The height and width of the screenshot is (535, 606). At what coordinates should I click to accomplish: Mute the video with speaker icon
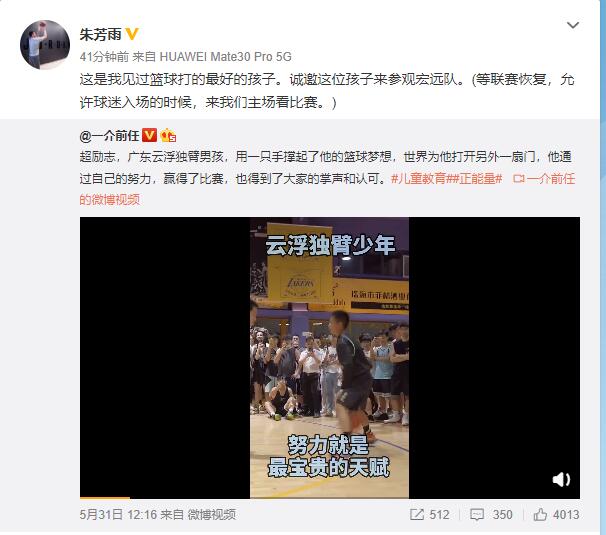point(561,480)
